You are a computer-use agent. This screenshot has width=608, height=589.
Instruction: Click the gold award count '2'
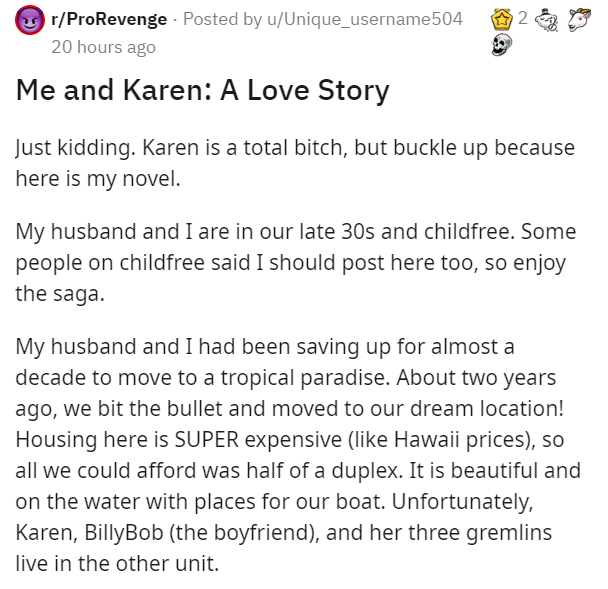click(x=523, y=18)
